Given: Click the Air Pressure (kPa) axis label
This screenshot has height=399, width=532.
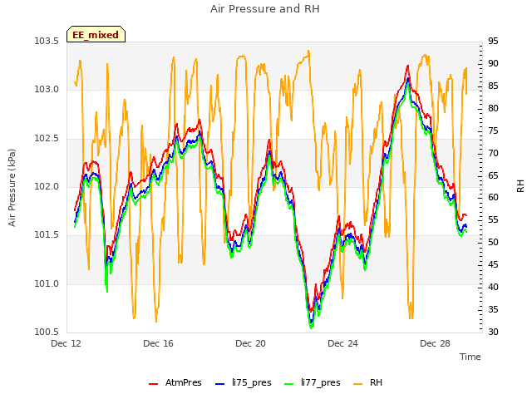Looking at the screenshot, I should [12, 188].
